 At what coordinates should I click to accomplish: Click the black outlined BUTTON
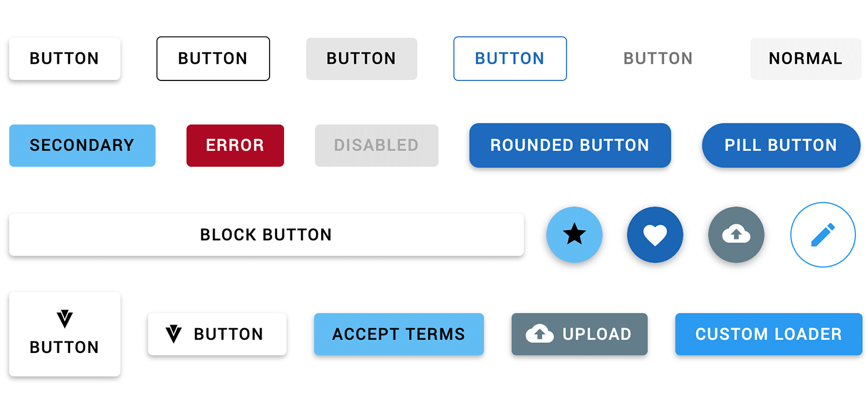pyautogui.click(x=213, y=58)
